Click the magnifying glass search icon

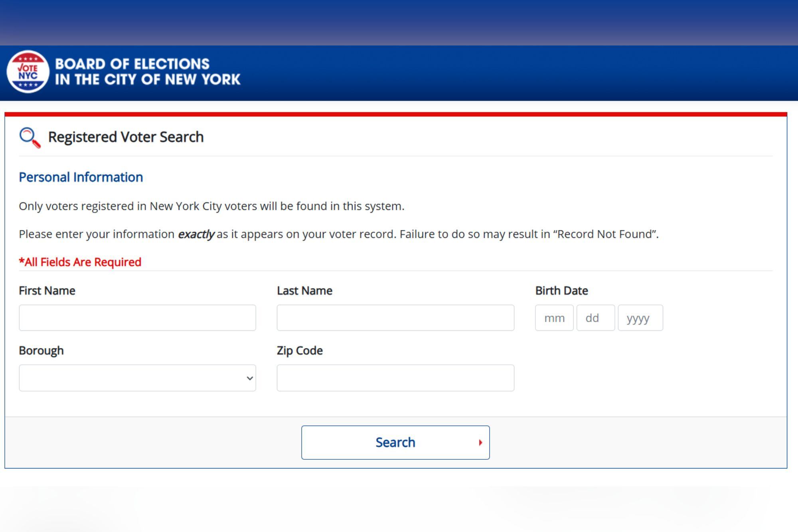point(30,138)
